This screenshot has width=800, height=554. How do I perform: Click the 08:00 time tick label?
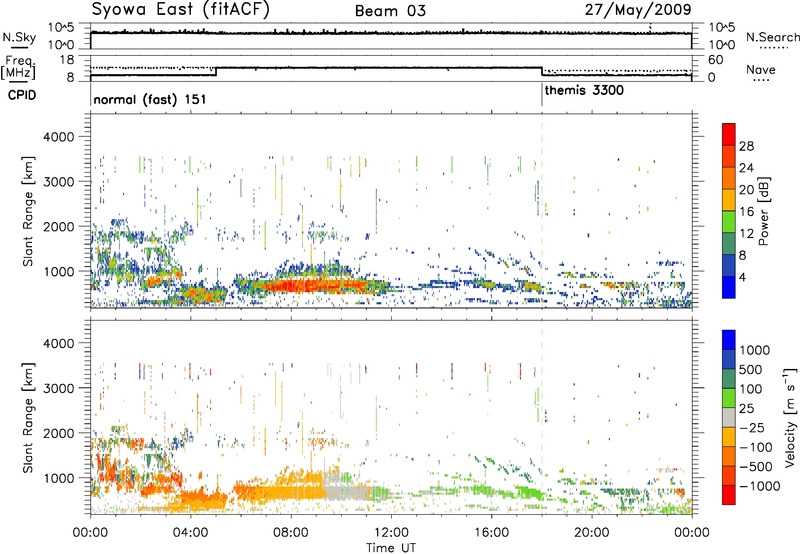point(291,533)
